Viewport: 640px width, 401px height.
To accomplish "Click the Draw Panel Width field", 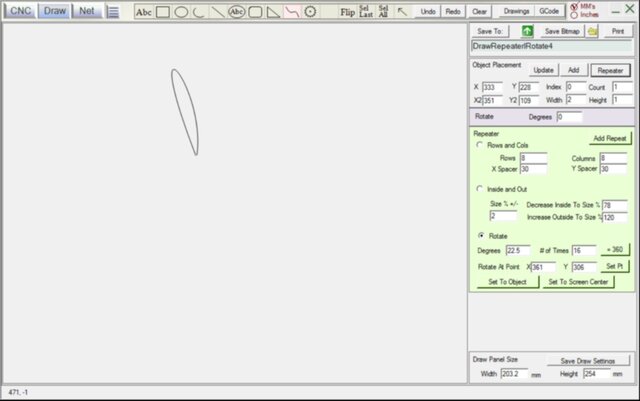I will pos(514,374).
